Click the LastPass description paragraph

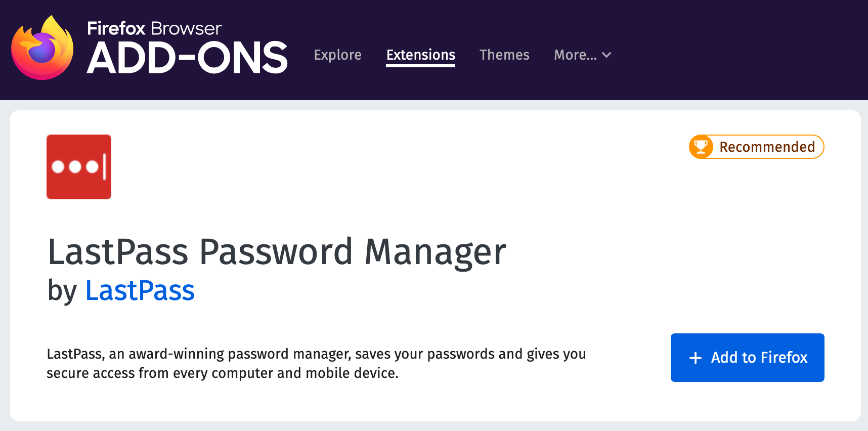(316, 363)
